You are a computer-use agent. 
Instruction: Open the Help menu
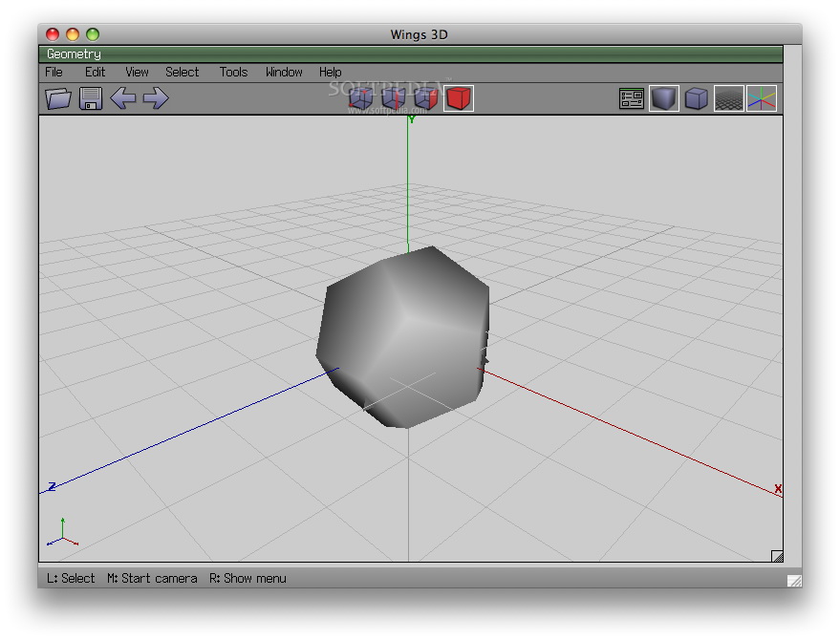click(330, 72)
